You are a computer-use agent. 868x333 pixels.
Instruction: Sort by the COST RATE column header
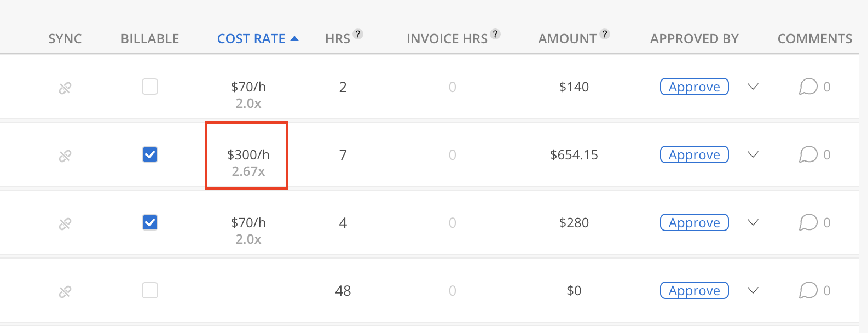pos(252,39)
